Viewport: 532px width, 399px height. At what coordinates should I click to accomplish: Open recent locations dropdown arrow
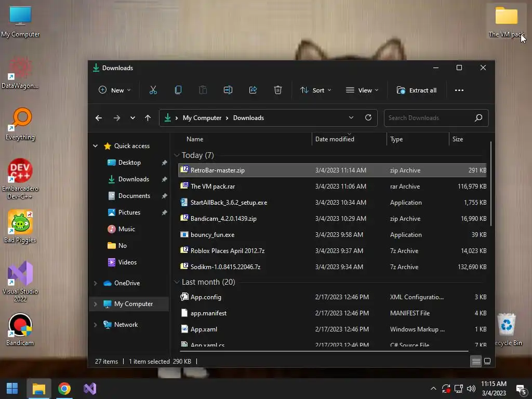coord(132,118)
